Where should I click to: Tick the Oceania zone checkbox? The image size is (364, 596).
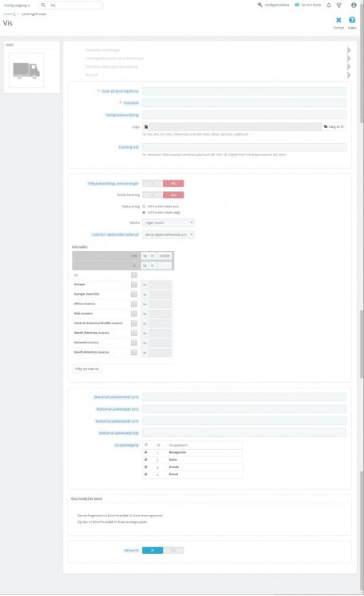click(x=134, y=343)
